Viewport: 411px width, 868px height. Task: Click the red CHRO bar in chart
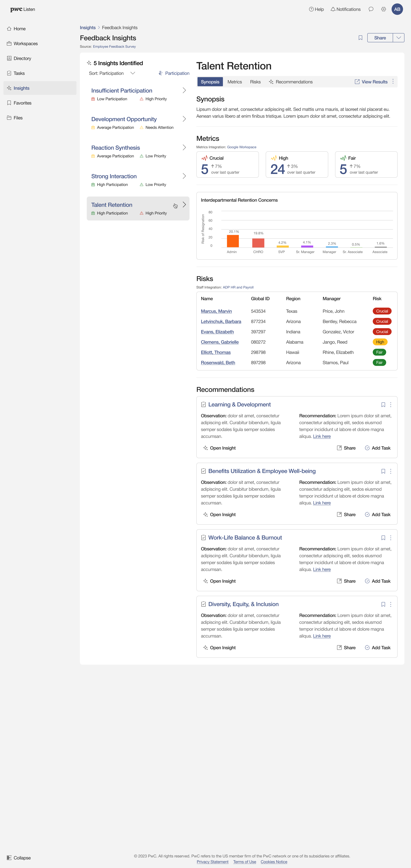tap(258, 243)
